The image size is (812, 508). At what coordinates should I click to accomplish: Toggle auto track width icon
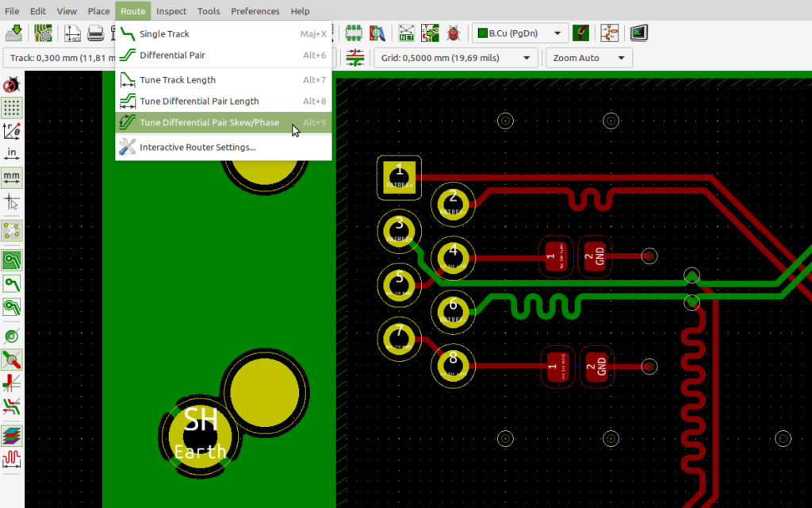pos(355,57)
